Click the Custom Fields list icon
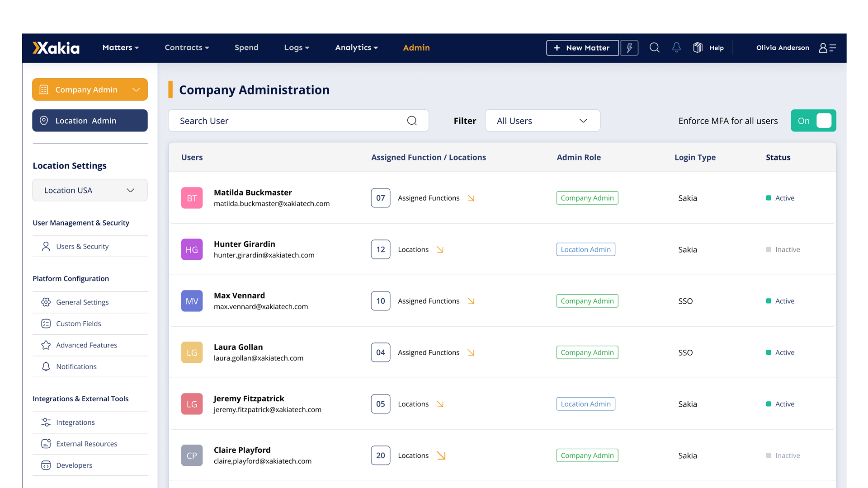 pos(46,324)
